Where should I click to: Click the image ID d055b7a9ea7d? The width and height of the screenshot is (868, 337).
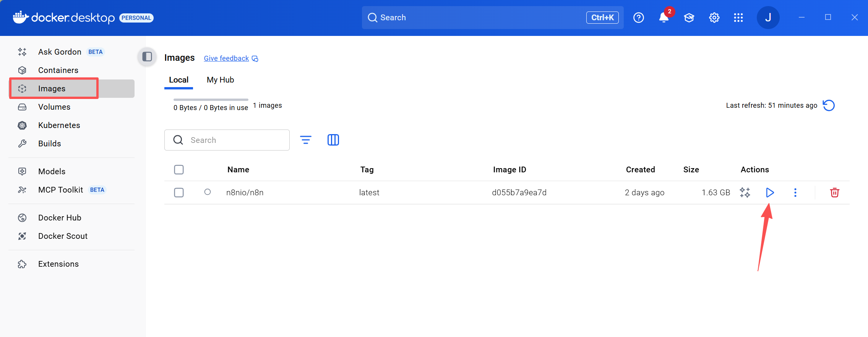click(519, 193)
